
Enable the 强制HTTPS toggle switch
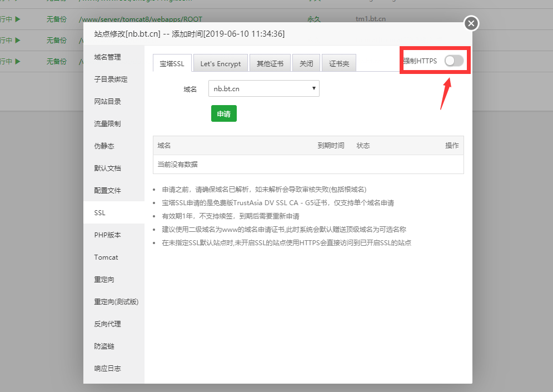pyautogui.click(x=454, y=61)
